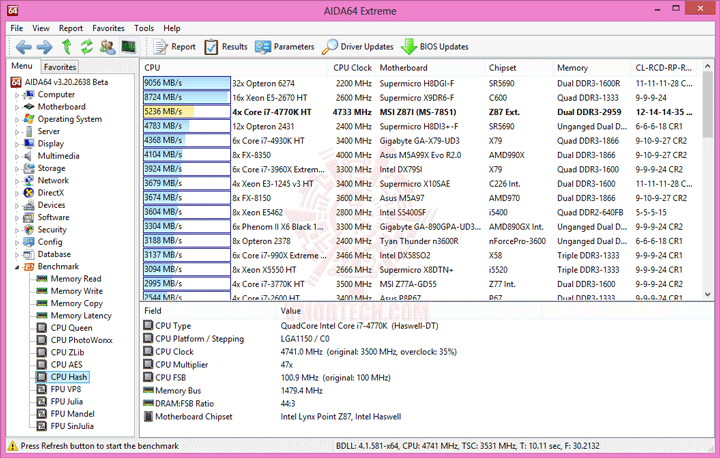Click the Value column header in details pane
The width and height of the screenshot is (720, 458).
click(x=409, y=311)
